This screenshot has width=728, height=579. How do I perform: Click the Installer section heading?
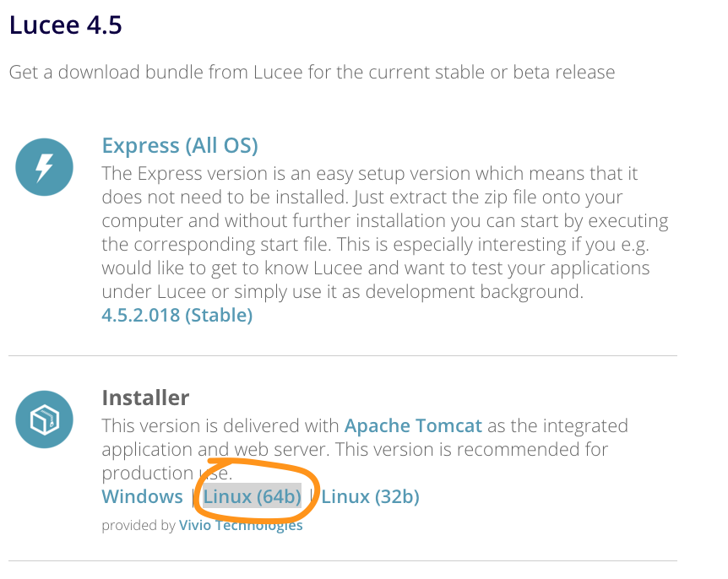tap(145, 398)
